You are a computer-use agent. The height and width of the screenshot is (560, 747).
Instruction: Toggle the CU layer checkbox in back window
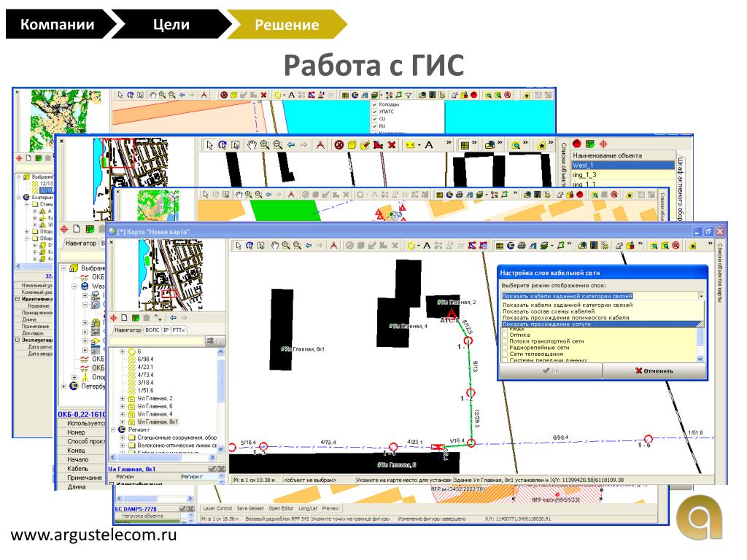point(374,119)
